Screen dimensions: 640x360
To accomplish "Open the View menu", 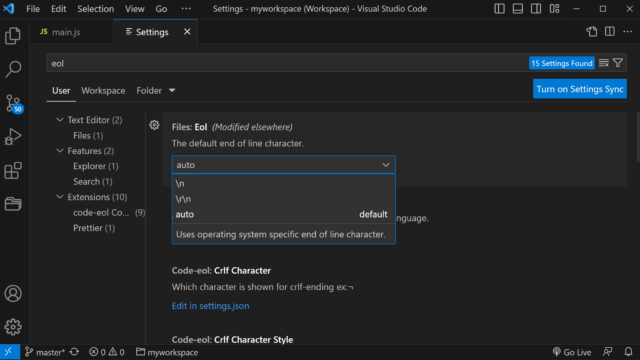I will (135, 9).
